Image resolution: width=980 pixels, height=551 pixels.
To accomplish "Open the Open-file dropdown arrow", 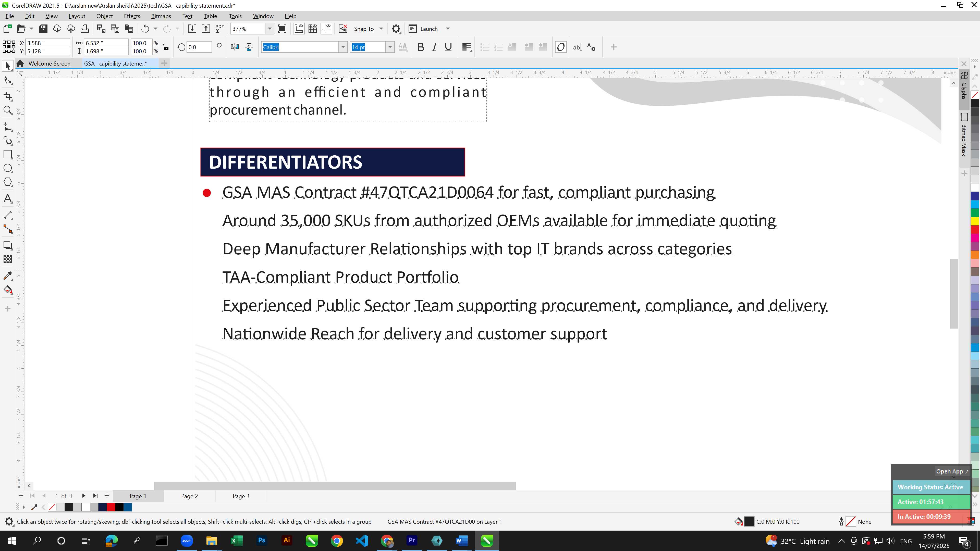I will click(31, 29).
